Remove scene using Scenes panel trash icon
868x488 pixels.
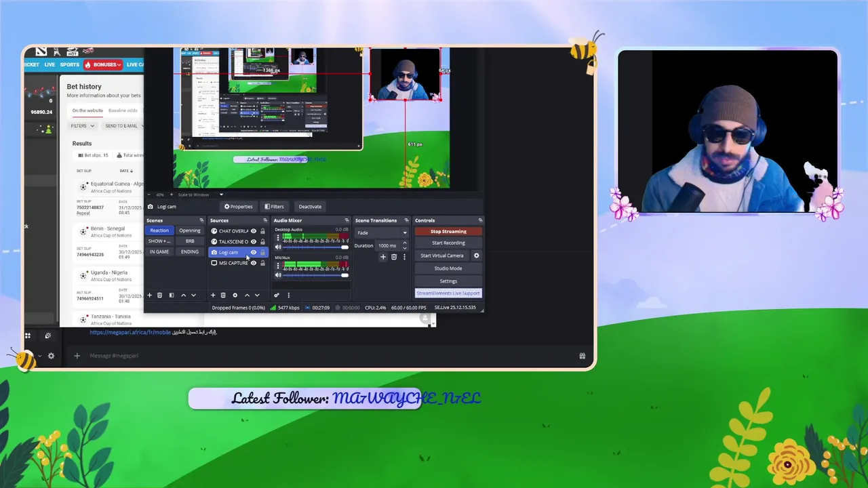[x=159, y=295]
